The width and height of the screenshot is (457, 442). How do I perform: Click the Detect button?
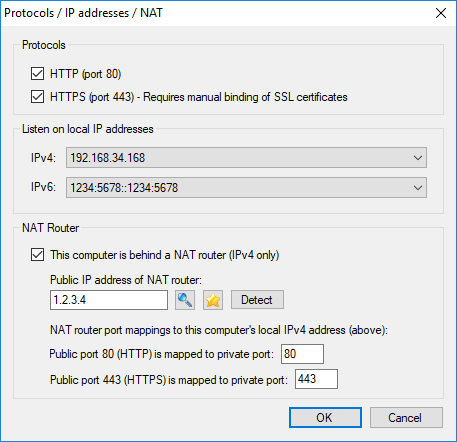click(257, 300)
